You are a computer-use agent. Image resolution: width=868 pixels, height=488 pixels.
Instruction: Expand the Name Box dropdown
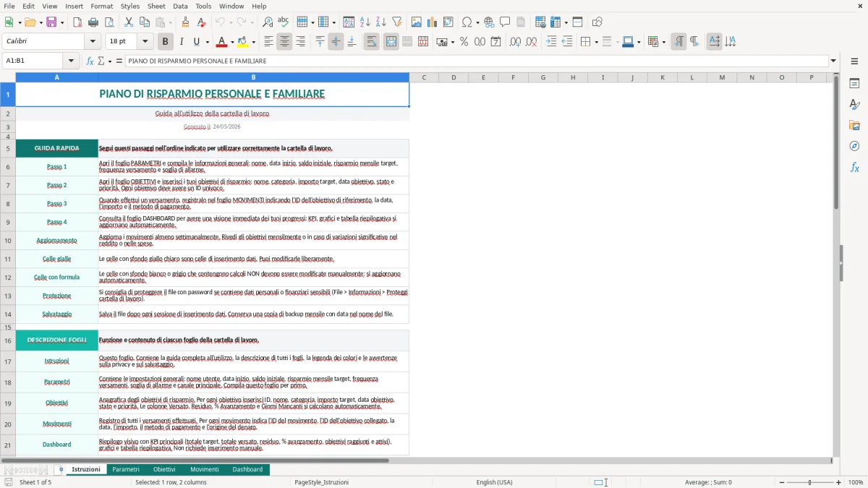(71, 61)
